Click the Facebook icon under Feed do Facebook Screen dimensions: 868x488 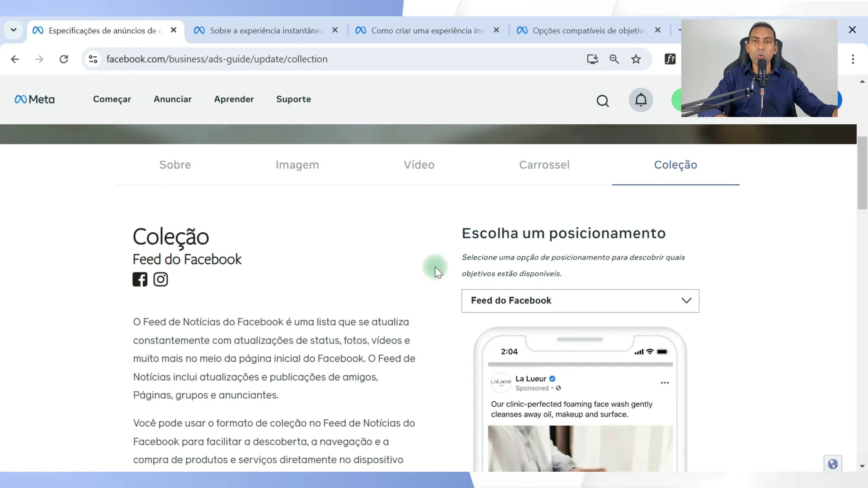point(140,279)
